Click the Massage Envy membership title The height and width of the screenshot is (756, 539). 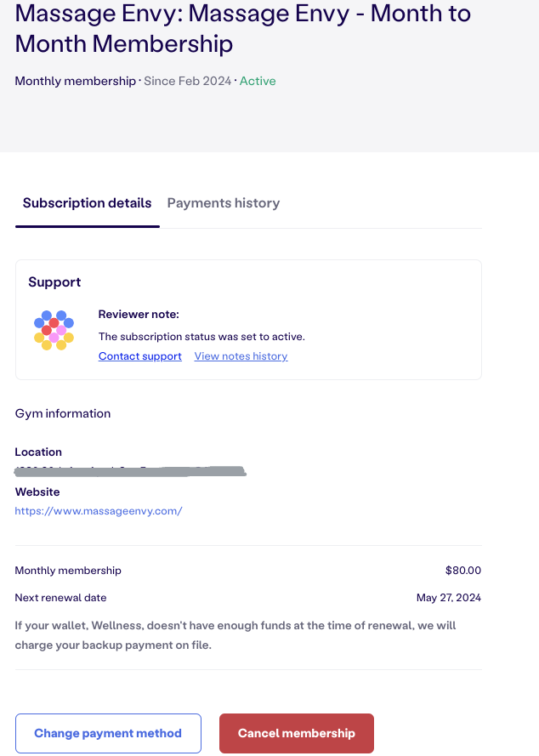243,28
